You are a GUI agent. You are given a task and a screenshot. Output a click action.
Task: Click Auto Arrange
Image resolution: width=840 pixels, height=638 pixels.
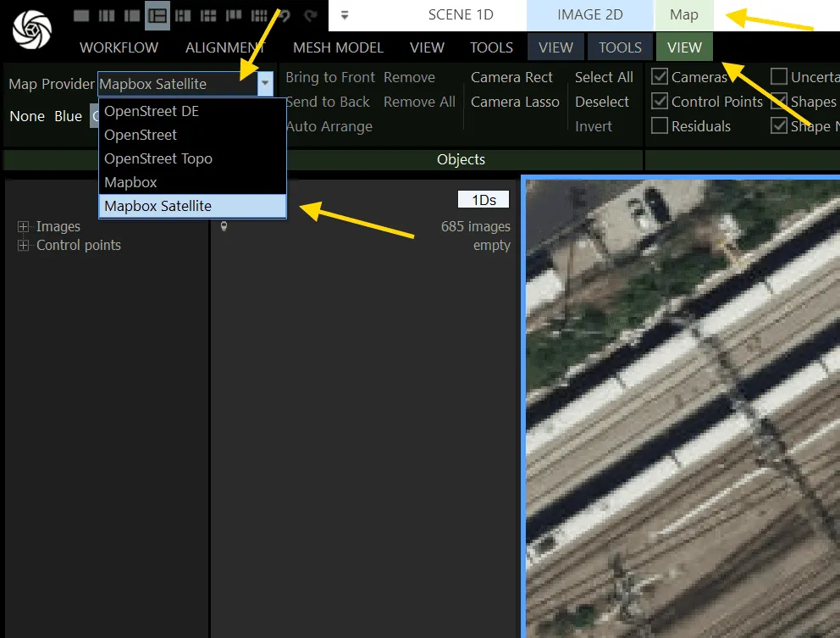(329, 126)
